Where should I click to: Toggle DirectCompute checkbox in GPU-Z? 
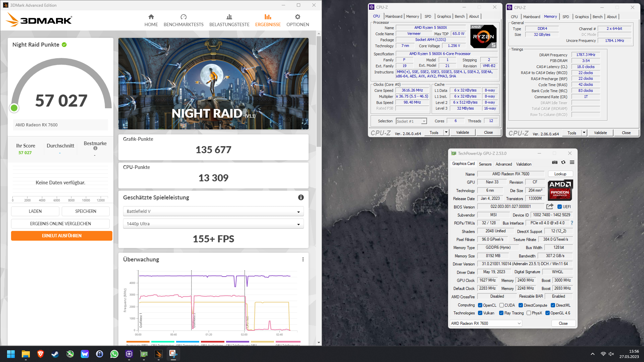pos(521,305)
